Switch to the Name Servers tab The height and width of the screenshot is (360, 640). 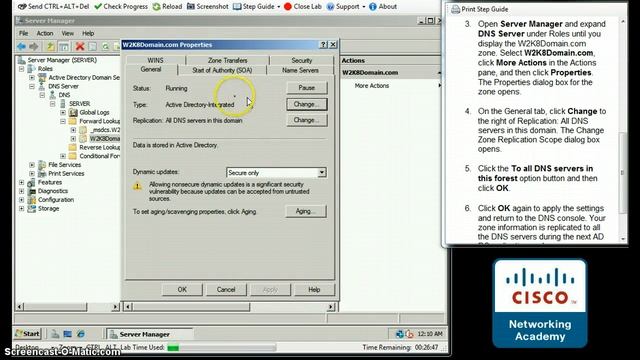pyautogui.click(x=300, y=70)
